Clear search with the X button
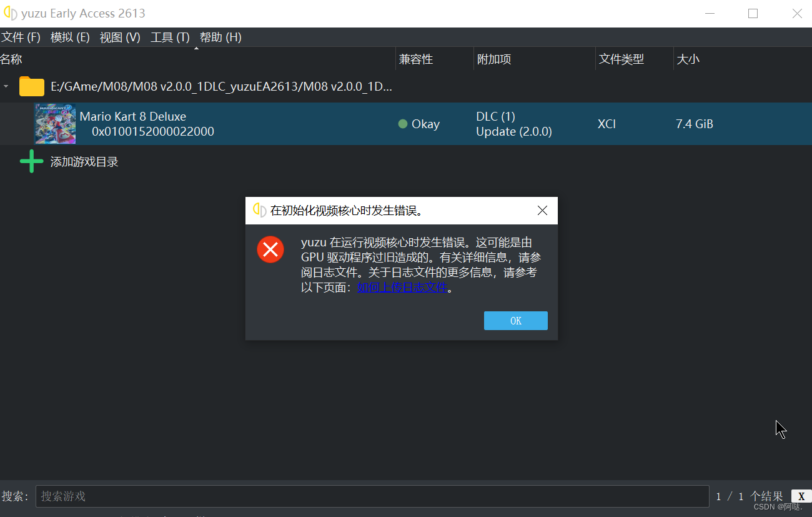812x517 pixels. coord(801,496)
